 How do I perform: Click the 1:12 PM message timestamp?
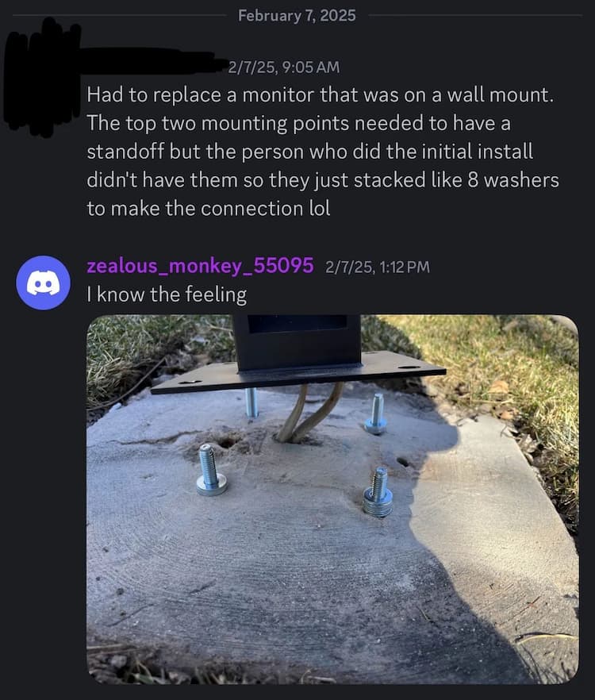pyautogui.click(x=378, y=267)
